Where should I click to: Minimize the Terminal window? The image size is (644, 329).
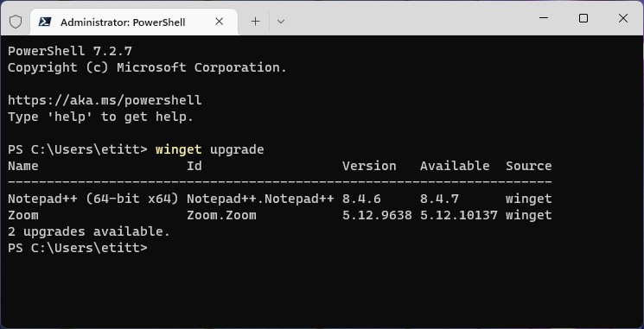click(x=544, y=18)
